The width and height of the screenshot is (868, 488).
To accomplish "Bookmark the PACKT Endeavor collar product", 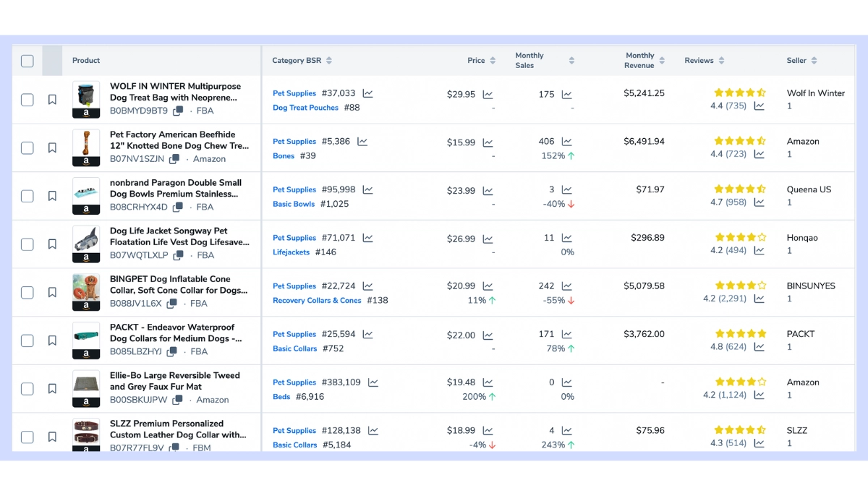I will 52,341.
